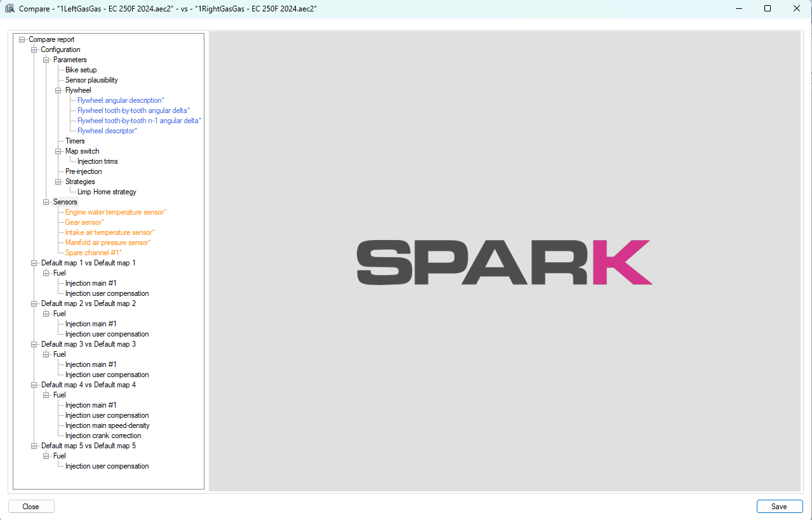812x520 pixels.
Task: Select Injection main speed-density item
Action: 107,425
